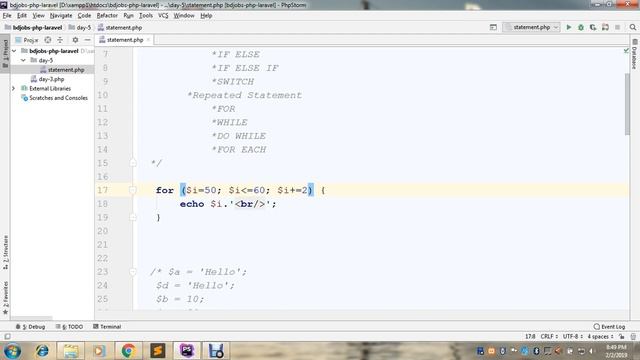The height and width of the screenshot is (360, 640).
Task: Open the Edit menu
Action: (22, 16)
